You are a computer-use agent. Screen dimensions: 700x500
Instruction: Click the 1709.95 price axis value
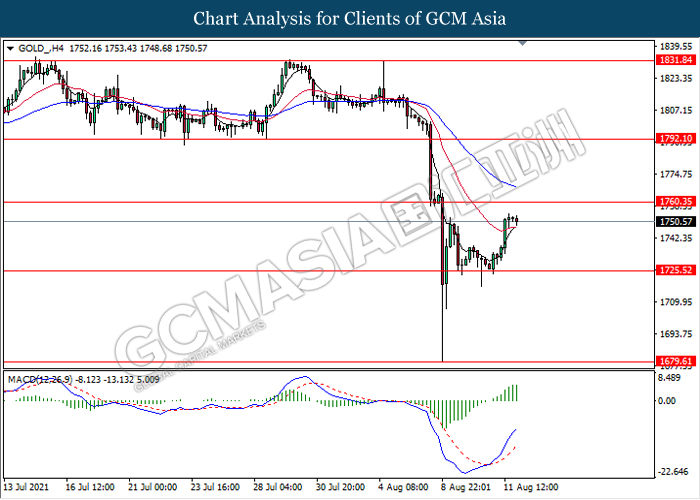coord(676,302)
